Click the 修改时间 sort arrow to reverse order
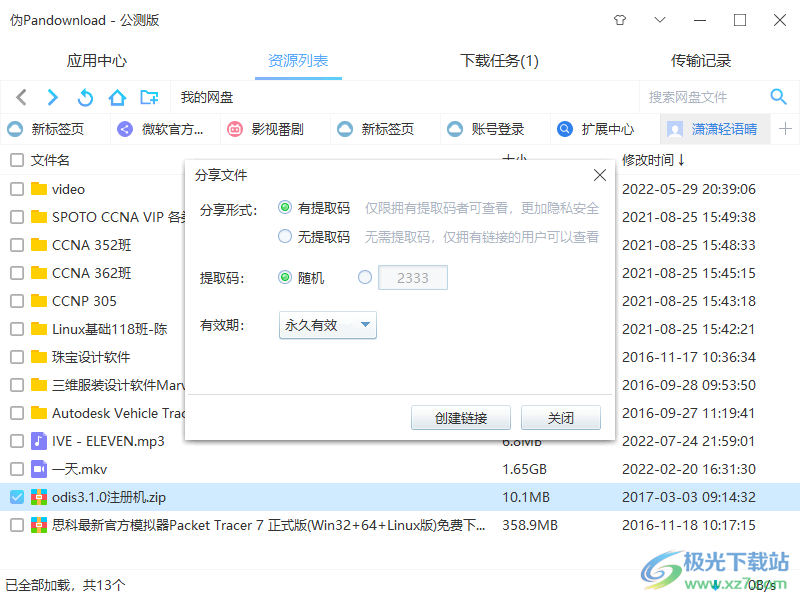Screen dimensions: 800x600 [x=680, y=159]
